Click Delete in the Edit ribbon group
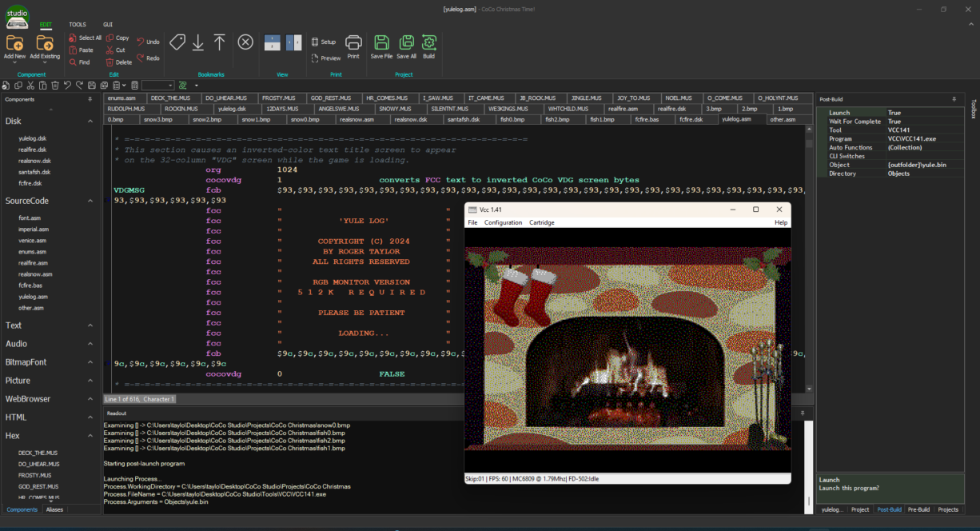 [x=119, y=62]
